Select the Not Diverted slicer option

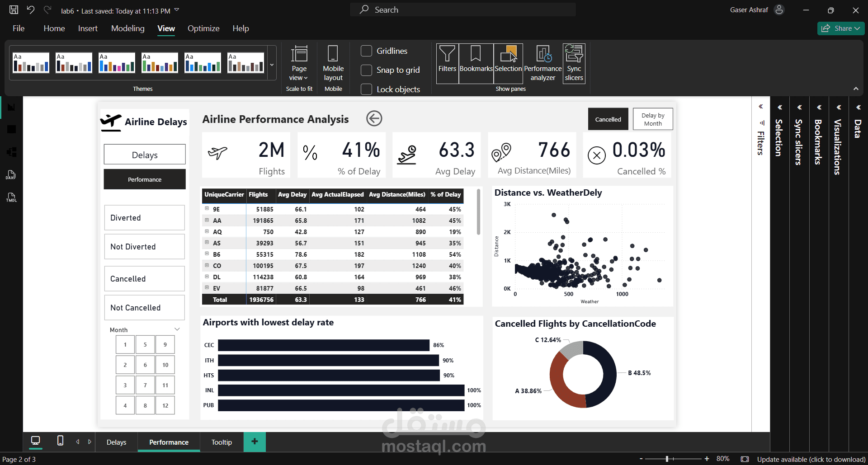(x=145, y=247)
